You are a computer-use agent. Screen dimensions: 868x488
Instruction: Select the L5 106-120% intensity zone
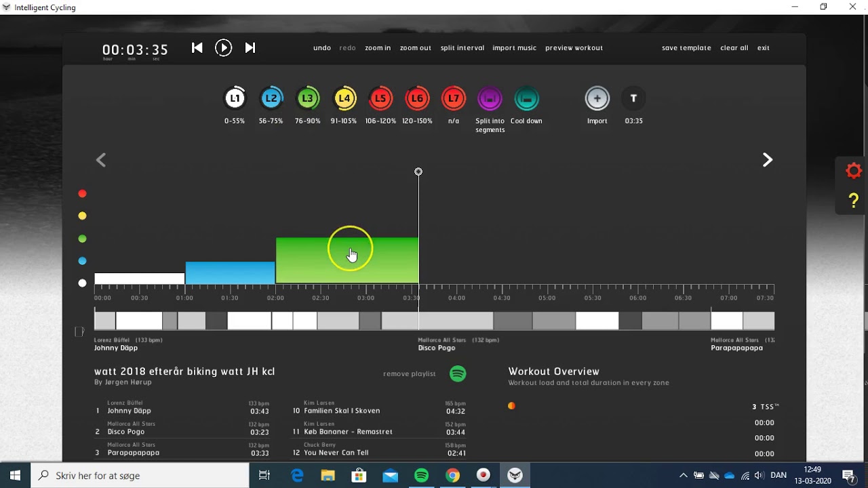point(380,98)
